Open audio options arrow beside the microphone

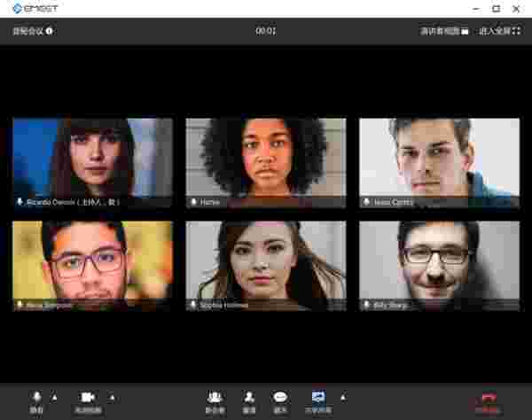click(54, 397)
